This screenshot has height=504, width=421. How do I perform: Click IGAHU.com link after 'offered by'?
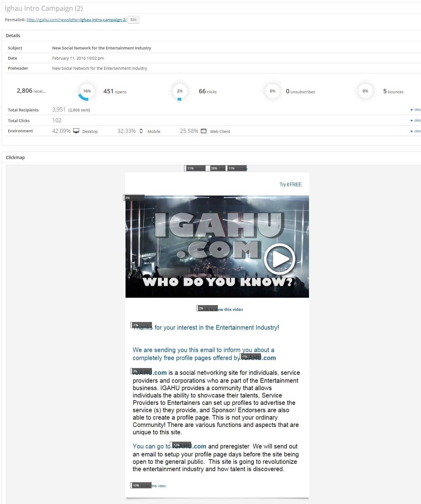click(x=259, y=358)
